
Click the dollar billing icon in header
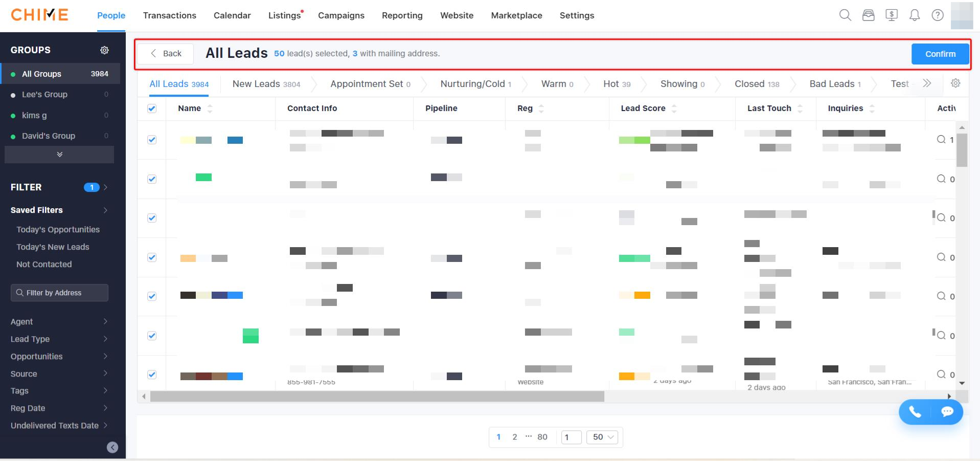[x=891, y=15]
